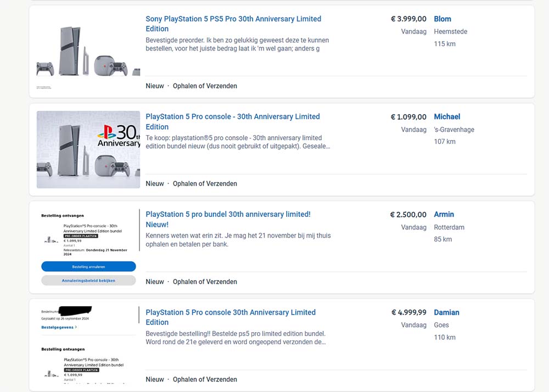
Task: Click the € 3.999,00 price
Action: (x=408, y=19)
